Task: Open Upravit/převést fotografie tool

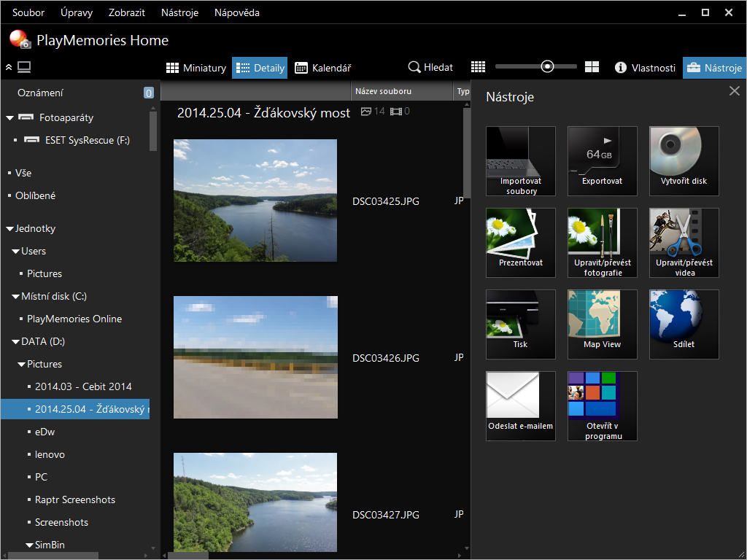Action: click(602, 242)
